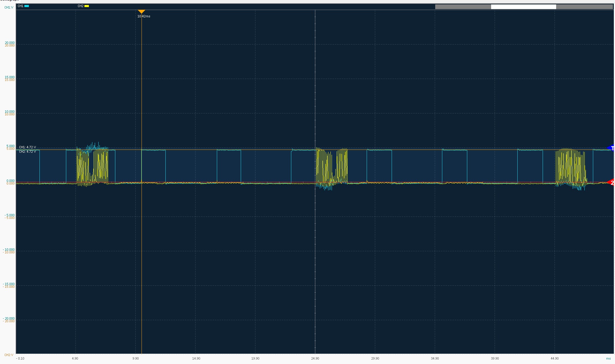Click the CH2: 4.72 V cursor readout
The image size is (615, 364).
[27, 152]
